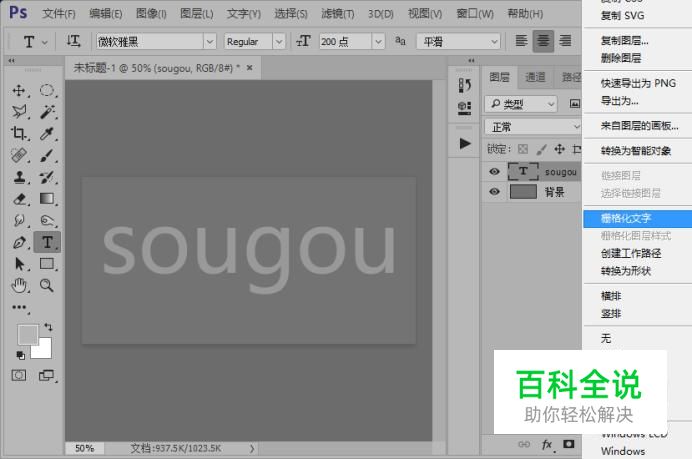Click the 50% zoom level field
This screenshot has height=459, width=692.
point(84,448)
